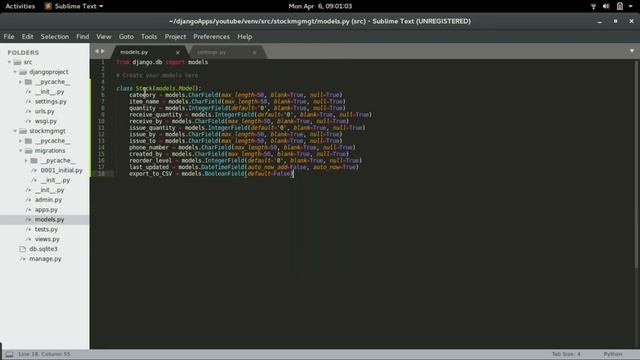Open the Sublime Text app menu
This screenshot has height=360, width=640.
tap(74, 6)
